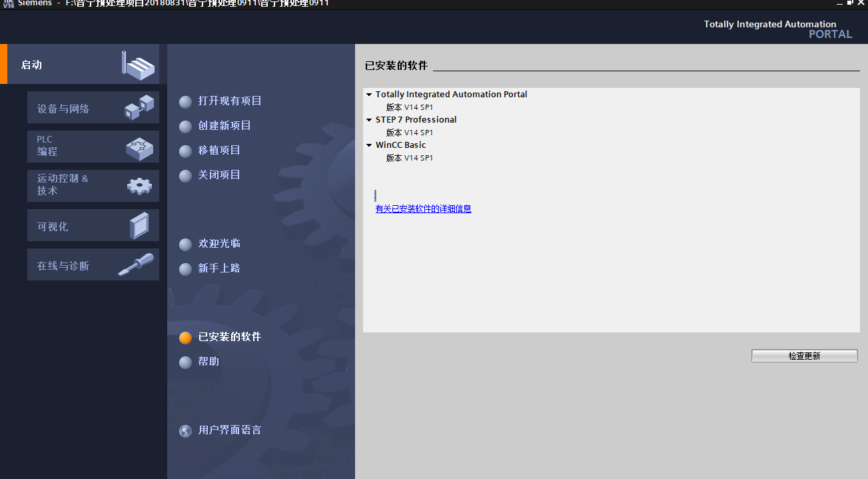This screenshot has height=479, width=868.
Task: Click the PLC programming puzzle icon
Action: click(139, 147)
